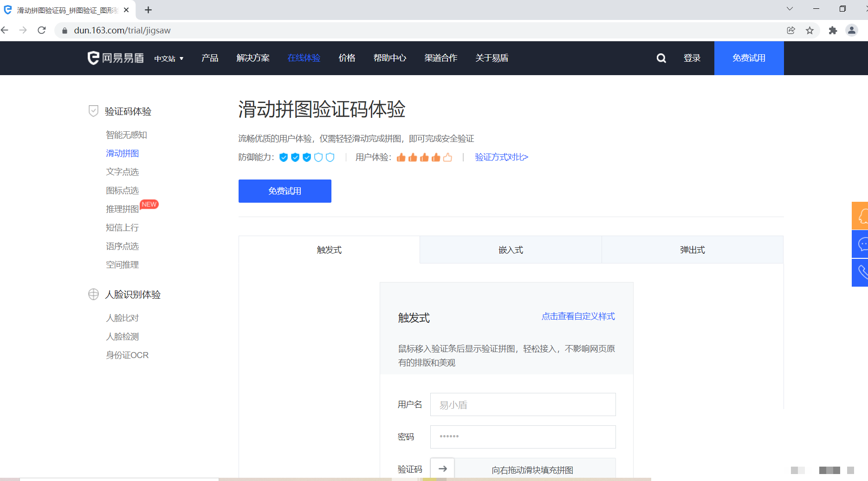Click the search magnifier in the navigation bar

pyautogui.click(x=661, y=58)
